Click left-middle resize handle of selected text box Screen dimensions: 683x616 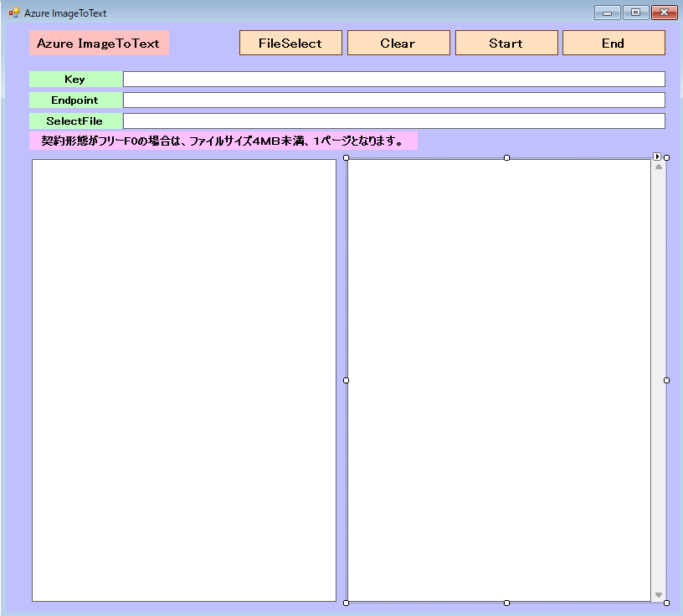point(346,380)
